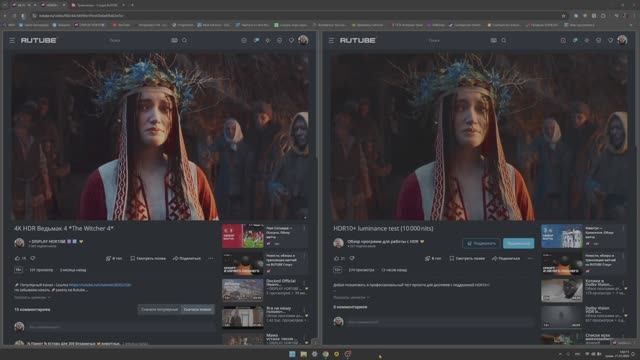Open options menu of red football recommendation card
640x360 pixels.
(304, 229)
